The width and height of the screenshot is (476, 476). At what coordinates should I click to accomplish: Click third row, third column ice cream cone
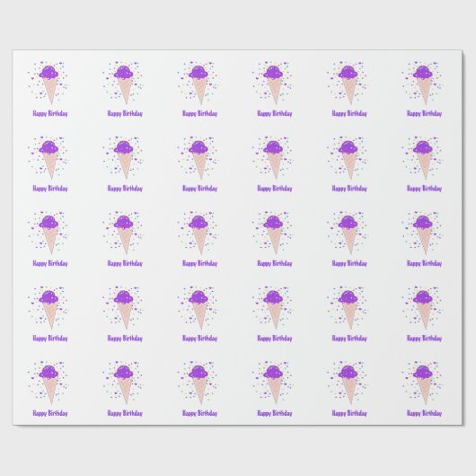(198, 234)
